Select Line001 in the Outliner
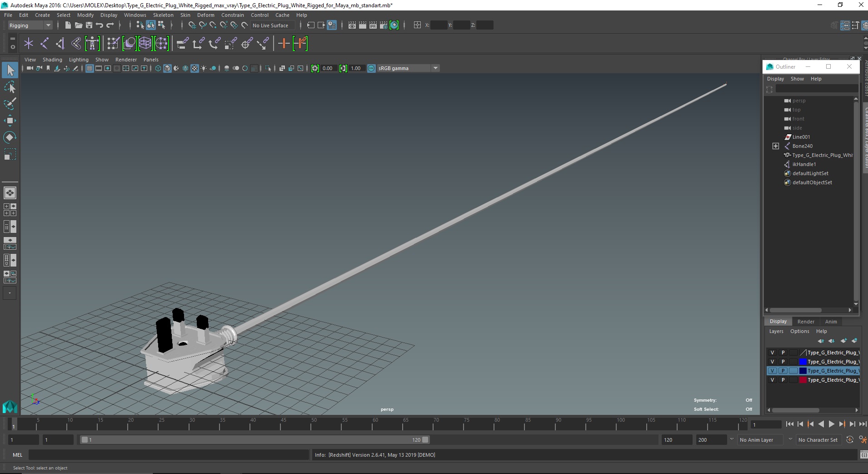Viewport: 868px width, 474px height. point(801,137)
